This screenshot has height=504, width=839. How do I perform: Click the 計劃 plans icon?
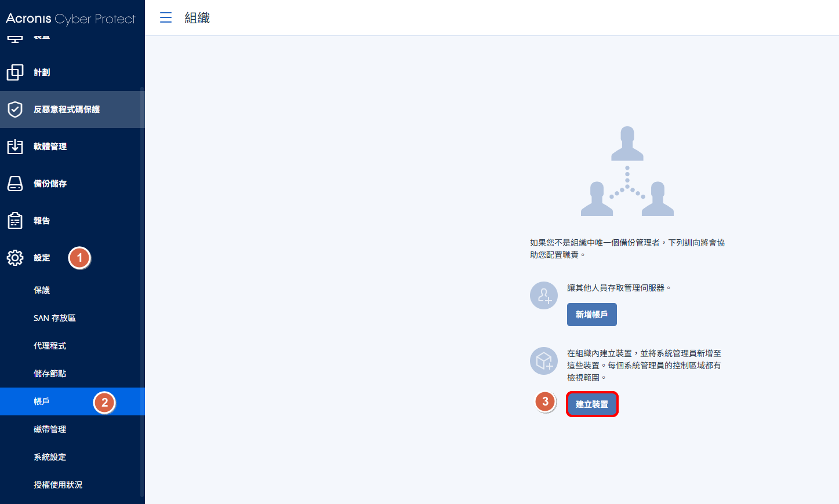[x=15, y=72]
